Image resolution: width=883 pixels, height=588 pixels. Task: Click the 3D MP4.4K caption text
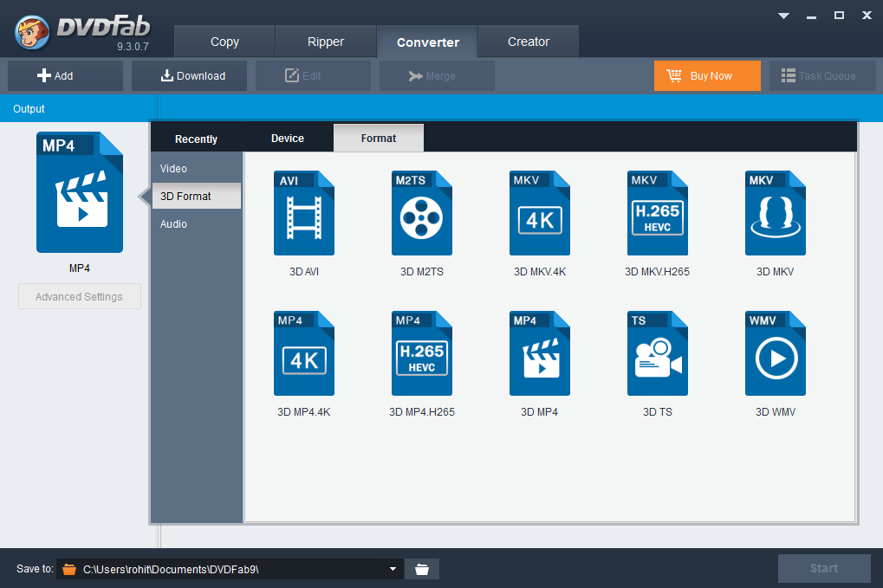tap(304, 412)
